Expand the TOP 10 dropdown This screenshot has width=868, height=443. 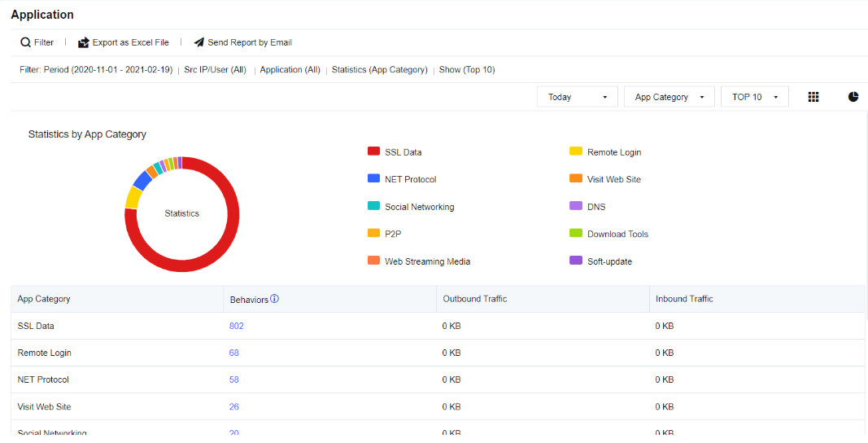(x=754, y=97)
